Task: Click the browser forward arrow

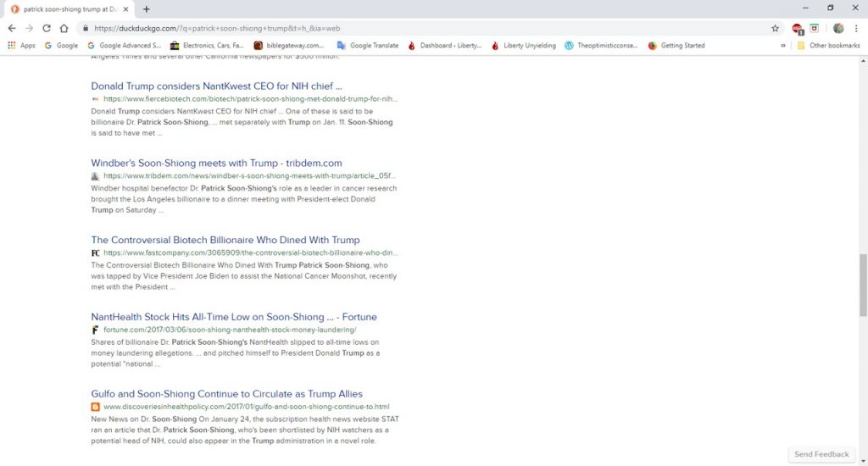Action: (30, 28)
